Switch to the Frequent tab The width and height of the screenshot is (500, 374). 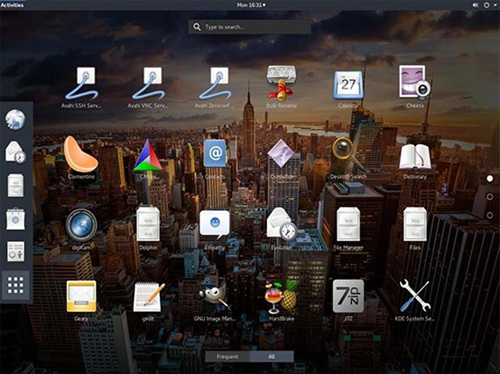click(227, 356)
